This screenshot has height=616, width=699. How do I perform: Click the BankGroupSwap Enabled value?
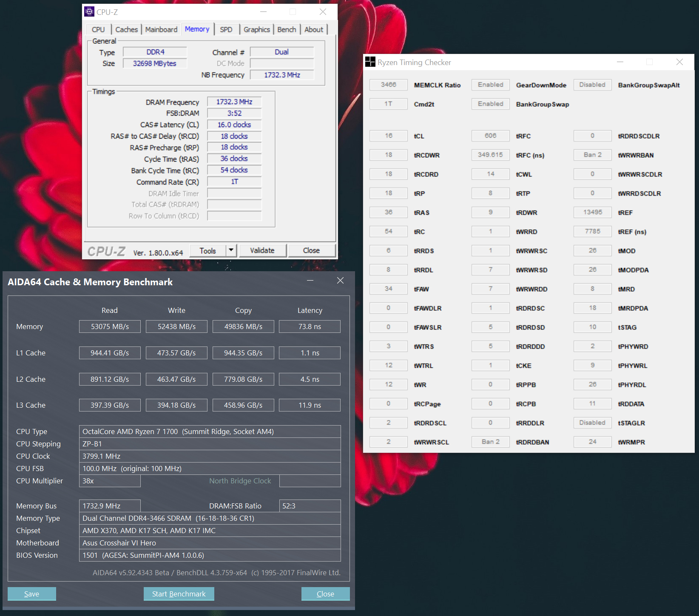491,104
